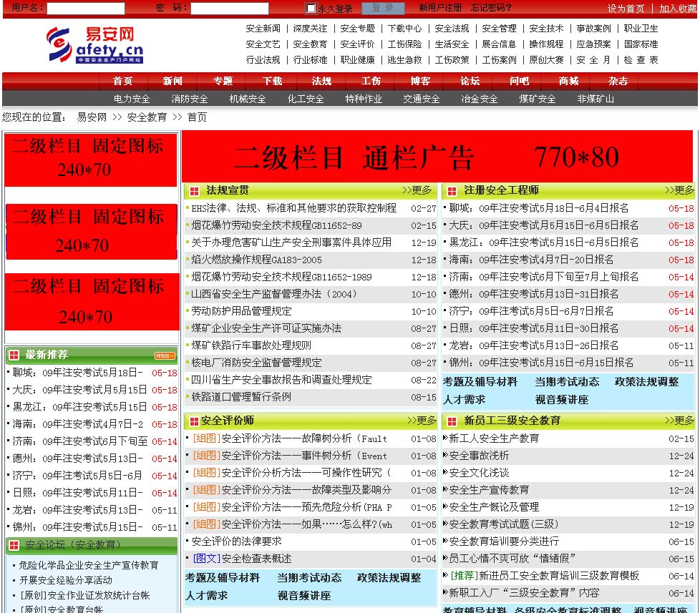Open article 焰火燃放操作规程GA183-2005
700x613 pixels.
click(257, 260)
